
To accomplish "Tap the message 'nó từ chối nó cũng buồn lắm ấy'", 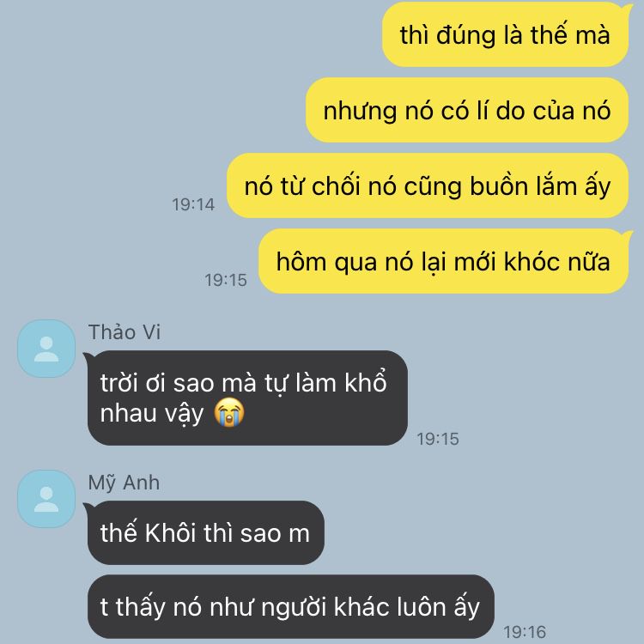I will click(x=428, y=185).
